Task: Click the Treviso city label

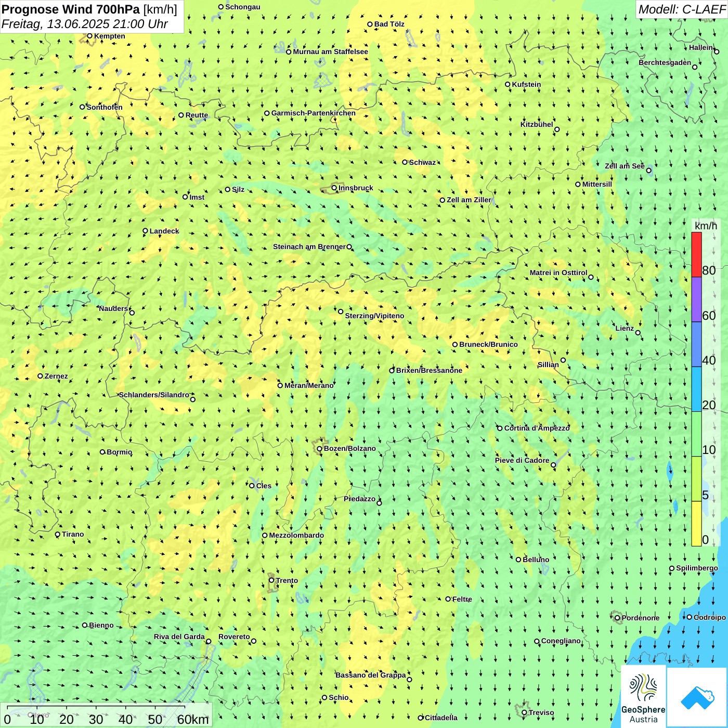Action: pos(541,712)
